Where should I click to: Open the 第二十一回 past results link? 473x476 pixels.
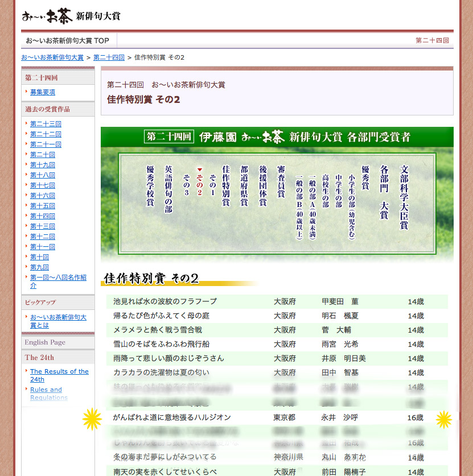click(46, 144)
